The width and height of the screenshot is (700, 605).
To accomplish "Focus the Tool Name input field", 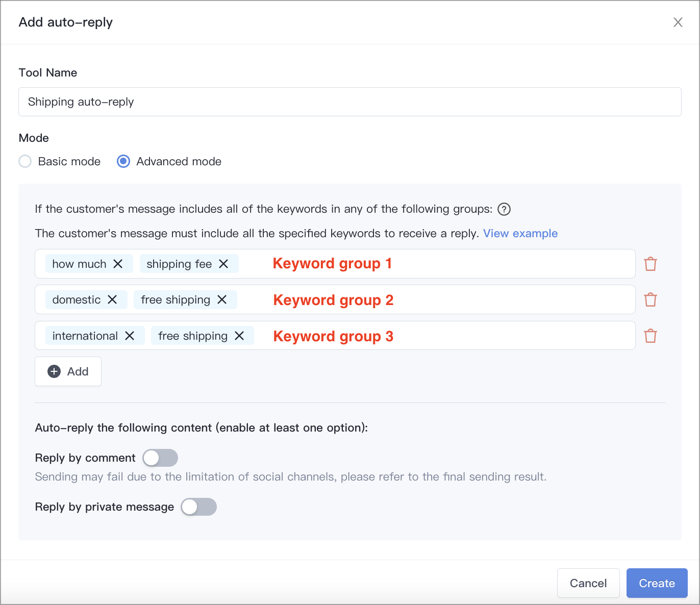I will pos(350,102).
